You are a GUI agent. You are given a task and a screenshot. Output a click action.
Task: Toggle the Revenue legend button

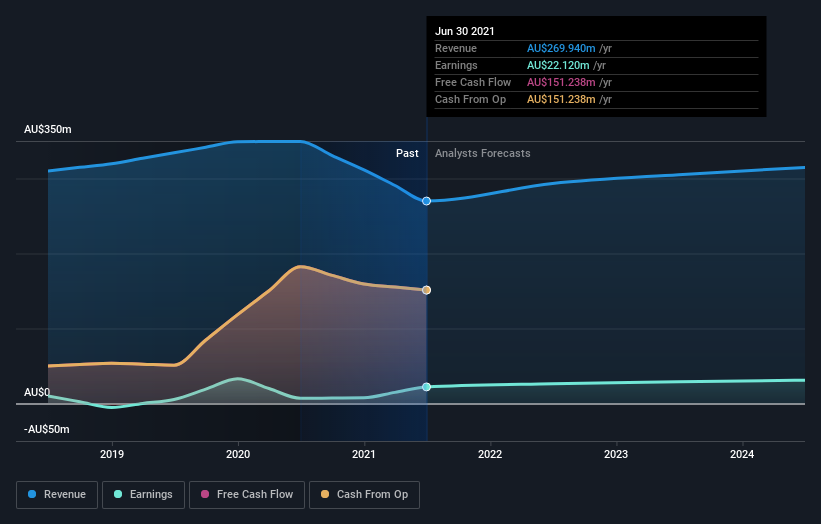57,495
